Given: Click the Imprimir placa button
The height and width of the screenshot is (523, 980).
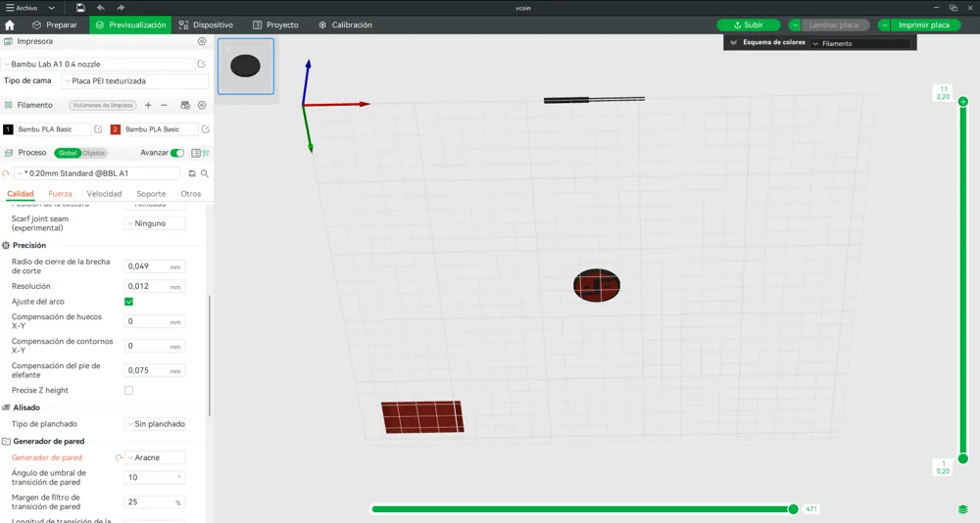Looking at the screenshot, I should [924, 25].
